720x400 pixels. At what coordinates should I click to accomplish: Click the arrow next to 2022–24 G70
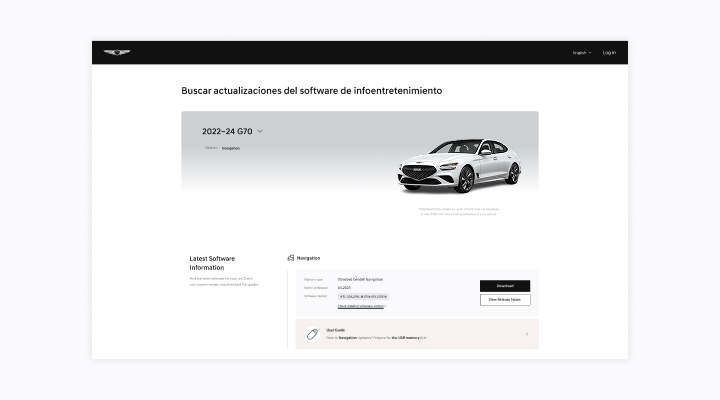(x=260, y=131)
